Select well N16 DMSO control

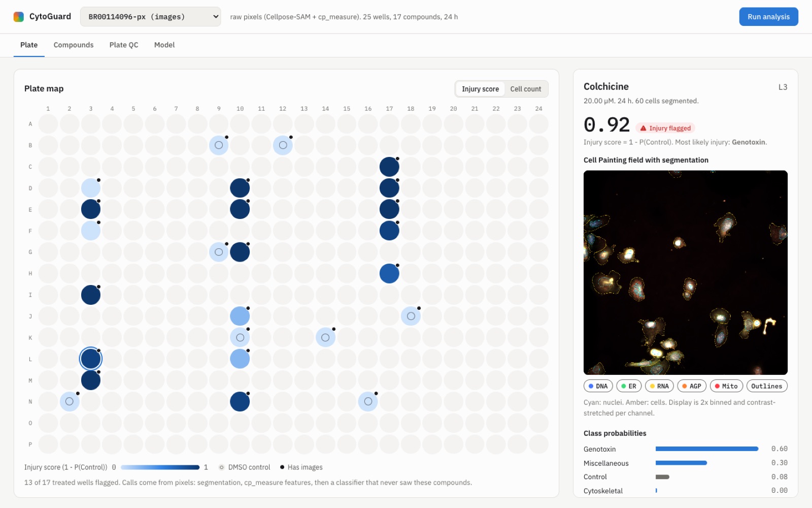[368, 401]
